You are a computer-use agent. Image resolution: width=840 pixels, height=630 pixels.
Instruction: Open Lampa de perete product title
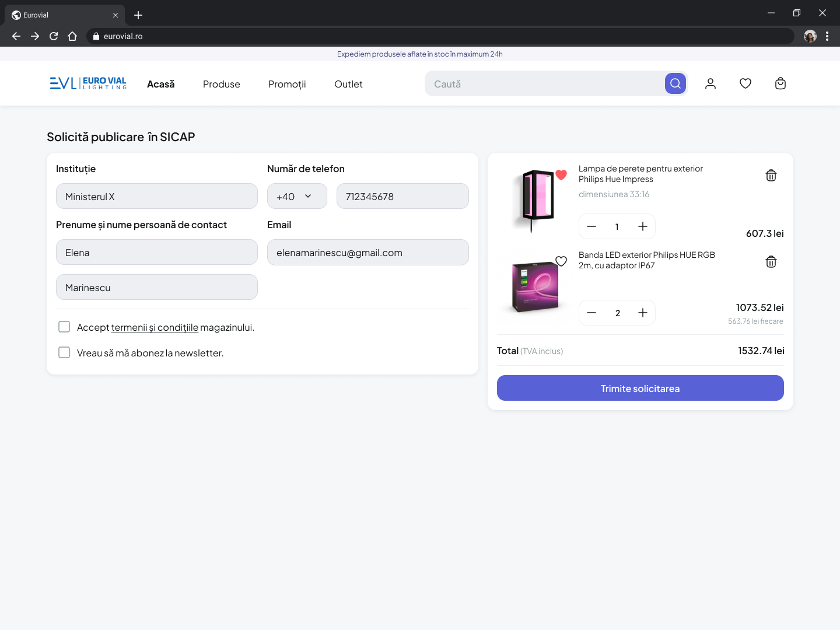pyautogui.click(x=640, y=174)
